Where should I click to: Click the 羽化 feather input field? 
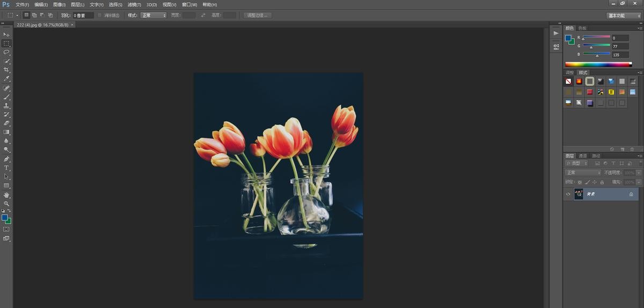pos(83,16)
